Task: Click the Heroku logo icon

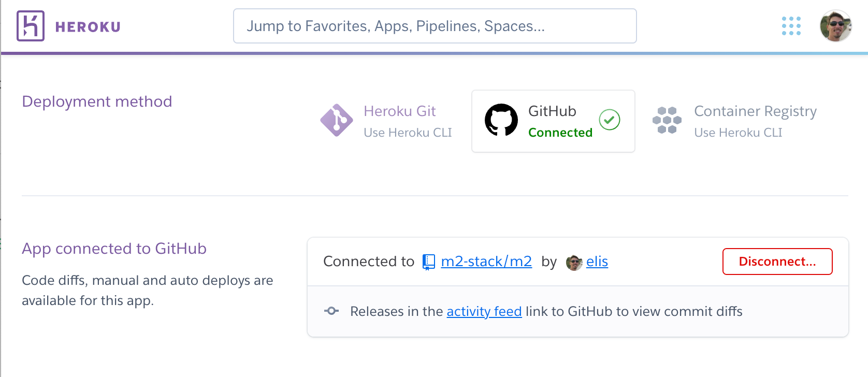Action: [30, 25]
